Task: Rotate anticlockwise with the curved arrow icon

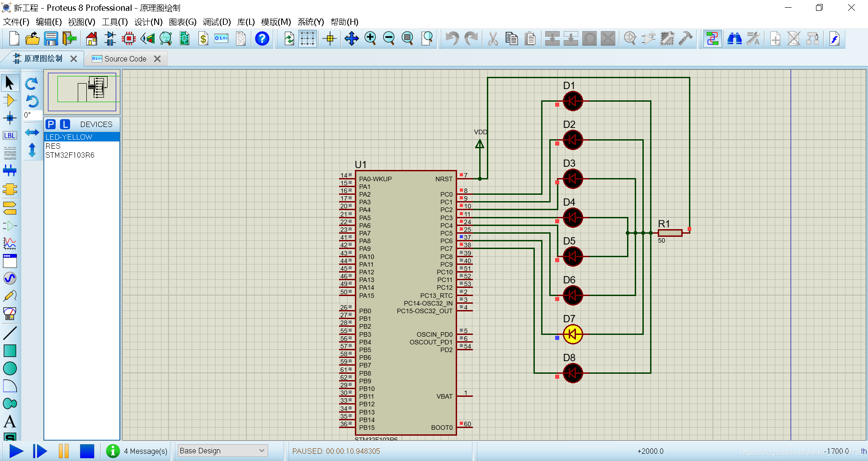Action: point(32,101)
